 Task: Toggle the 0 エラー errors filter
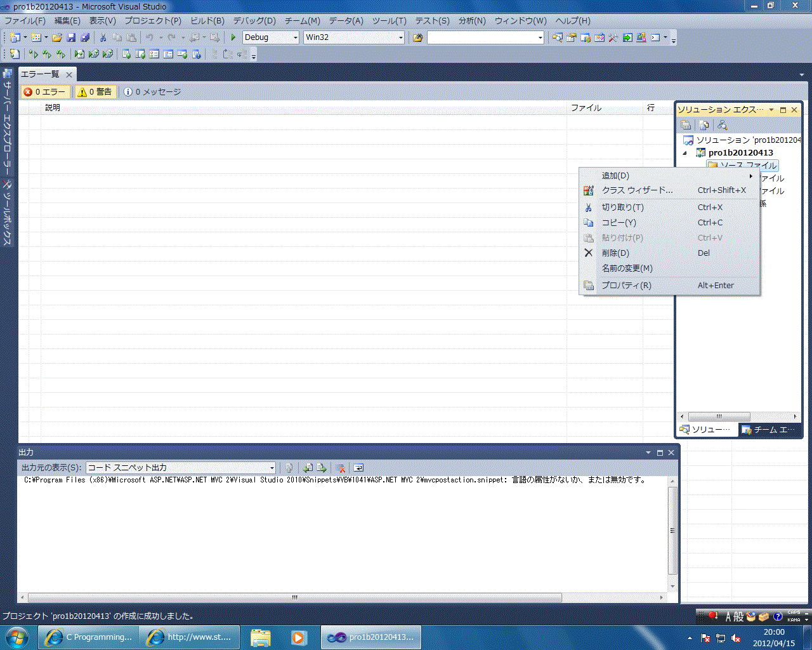pyautogui.click(x=45, y=92)
